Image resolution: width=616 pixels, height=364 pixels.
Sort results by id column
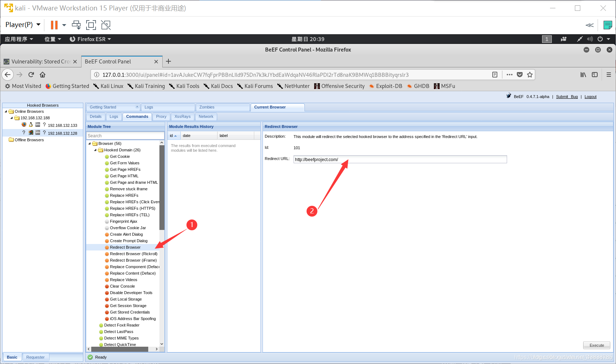coord(174,136)
